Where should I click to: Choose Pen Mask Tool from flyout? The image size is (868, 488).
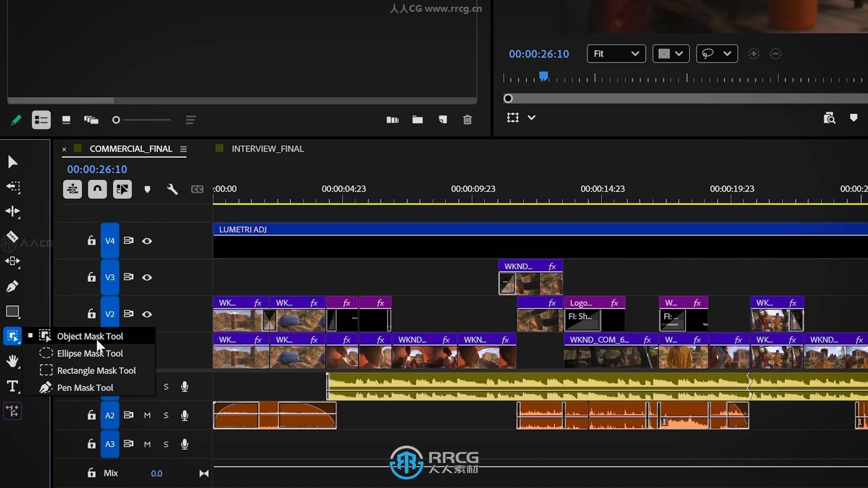click(x=85, y=388)
